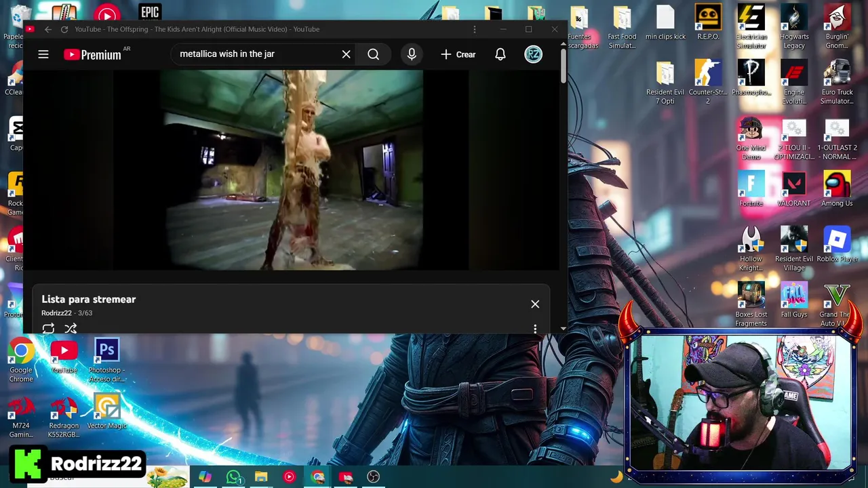Open the Fall Guys shortcut
This screenshot has height=488, width=868.
pos(793,300)
